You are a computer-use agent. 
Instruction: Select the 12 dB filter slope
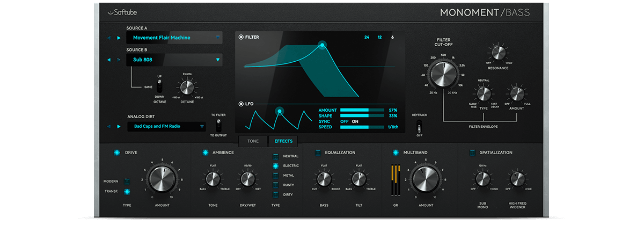tap(380, 37)
